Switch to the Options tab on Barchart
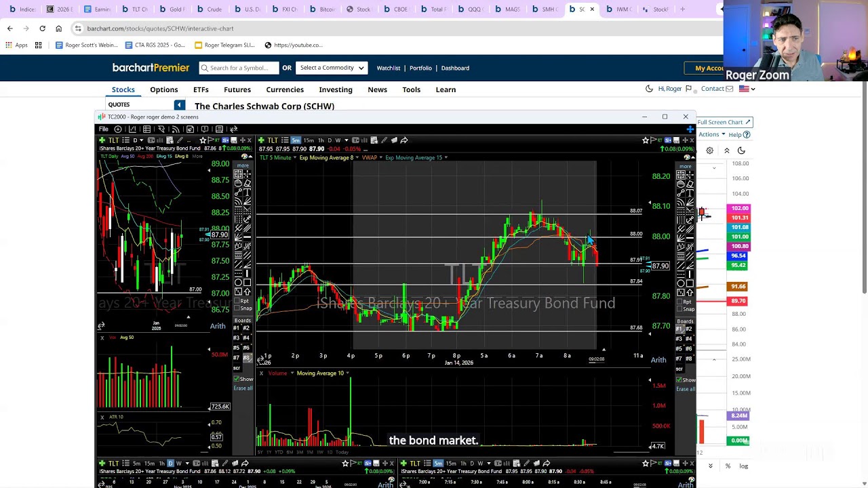The height and width of the screenshot is (488, 868). [164, 89]
